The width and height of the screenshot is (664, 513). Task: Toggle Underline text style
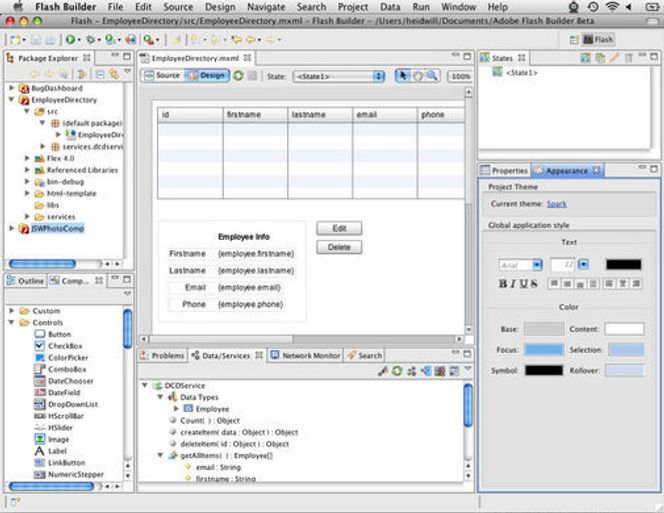coord(523,284)
